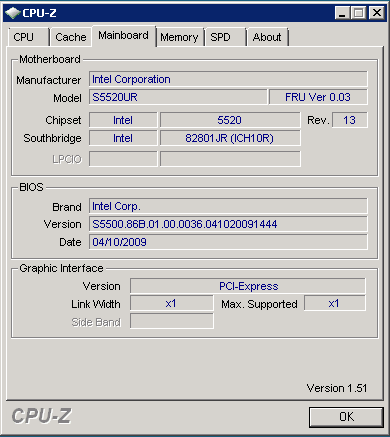
Task: Click the chipset Rev. value 13
Action: coord(350,120)
